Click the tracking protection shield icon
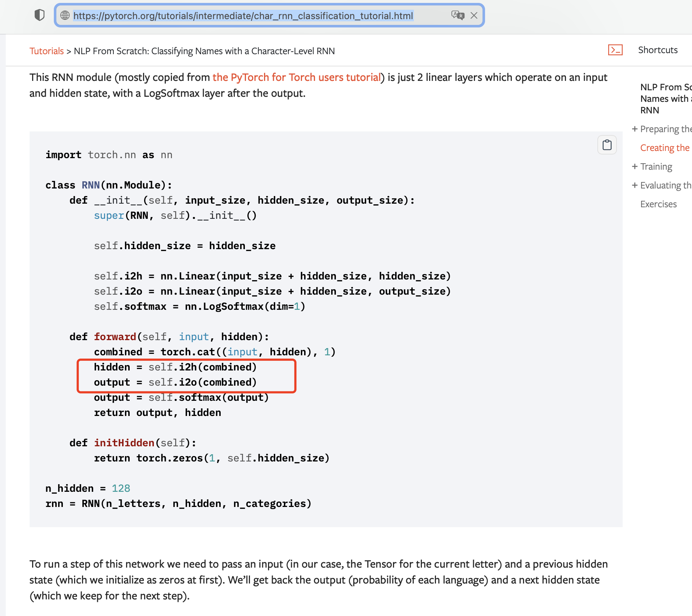The height and width of the screenshot is (616, 692). [39, 15]
